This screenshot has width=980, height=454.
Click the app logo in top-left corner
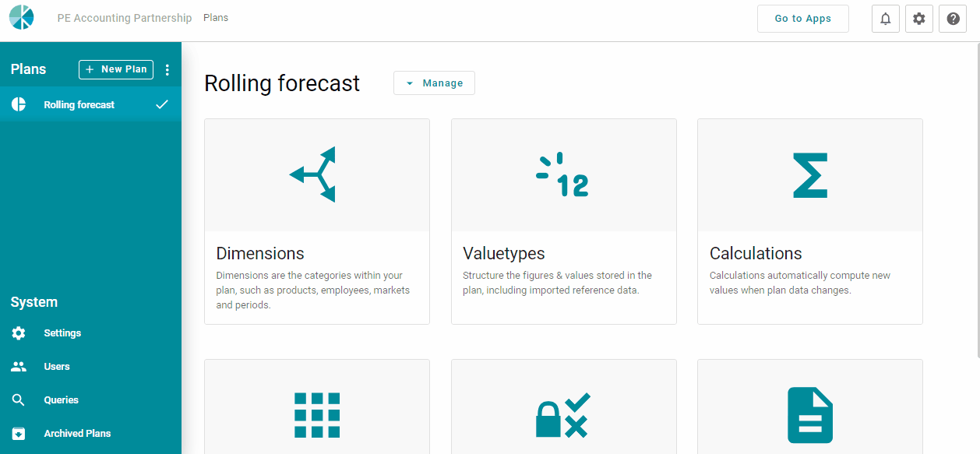(22, 17)
